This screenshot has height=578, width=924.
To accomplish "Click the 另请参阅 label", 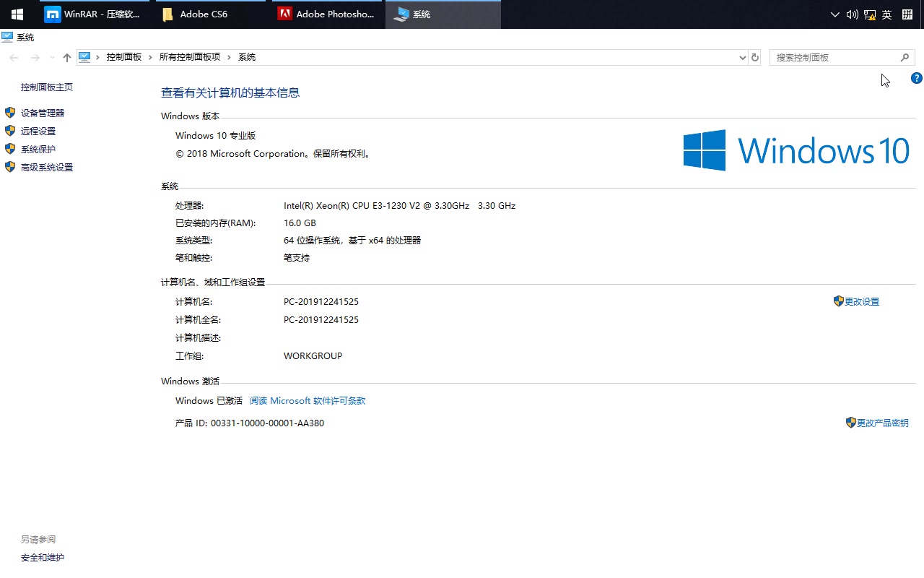I will pyautogui.click(x=38, y=540).
